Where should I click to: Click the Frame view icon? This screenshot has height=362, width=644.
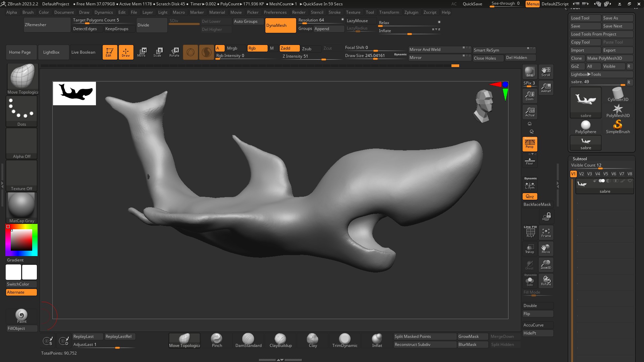[x=546, y=233]
